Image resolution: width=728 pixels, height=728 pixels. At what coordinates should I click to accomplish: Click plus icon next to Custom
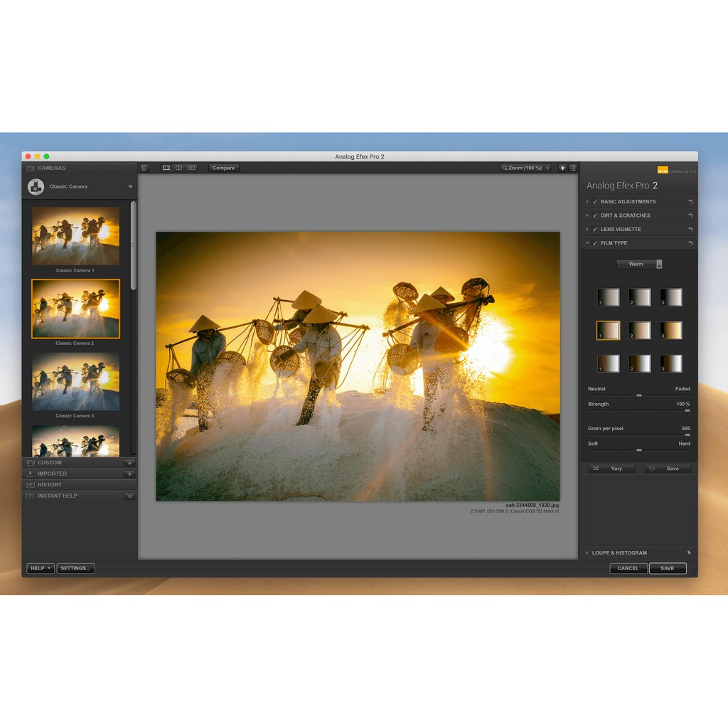(129, 463)
